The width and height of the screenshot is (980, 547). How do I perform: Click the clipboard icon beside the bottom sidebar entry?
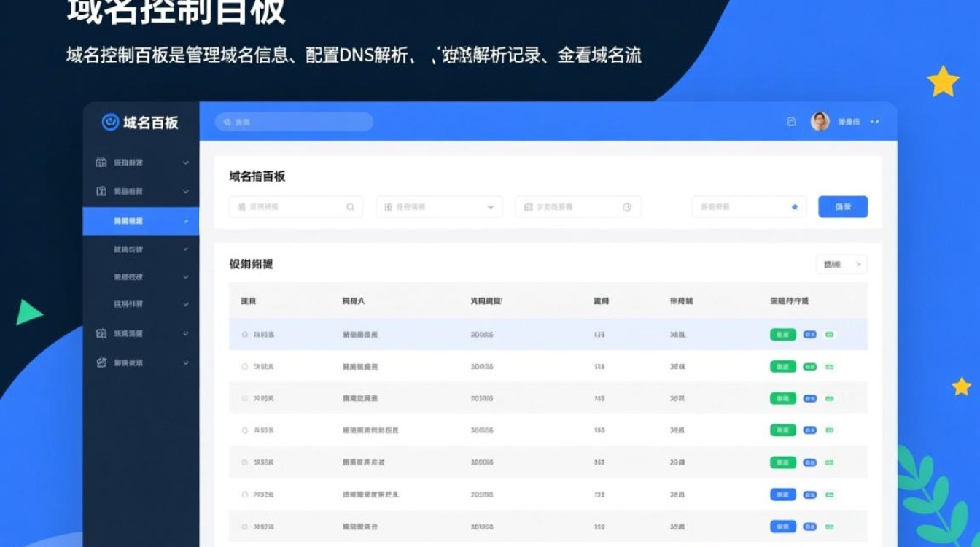coord(101,361)
